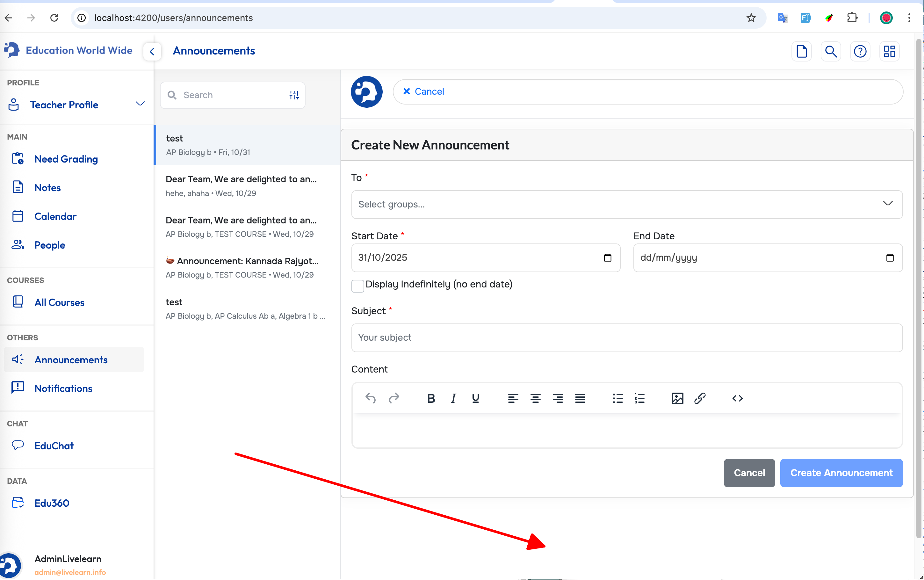The height and width of the screenshot is (580, 924).
Task: Toggle code view in editor toolbar
Action: tap(737, 398)
